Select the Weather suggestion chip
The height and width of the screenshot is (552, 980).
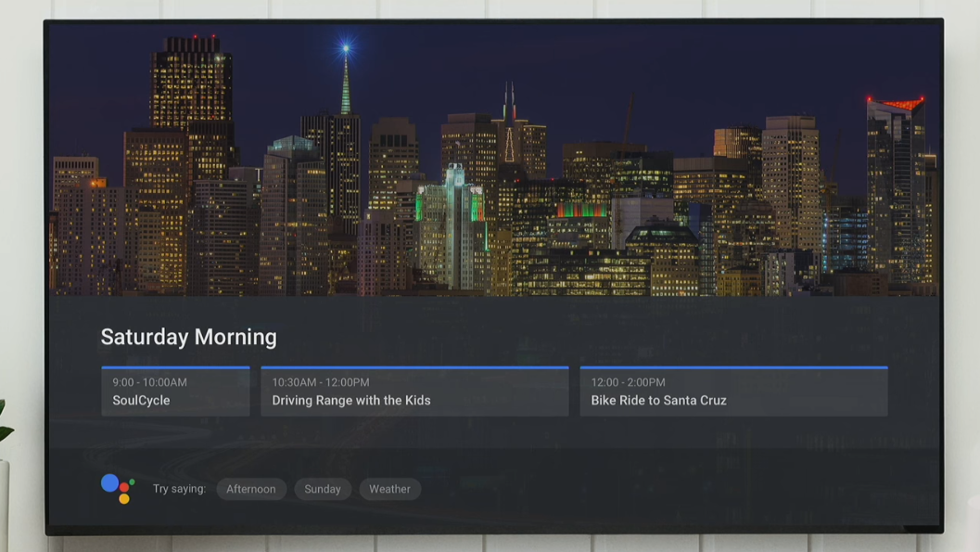[x=389, y=489]
